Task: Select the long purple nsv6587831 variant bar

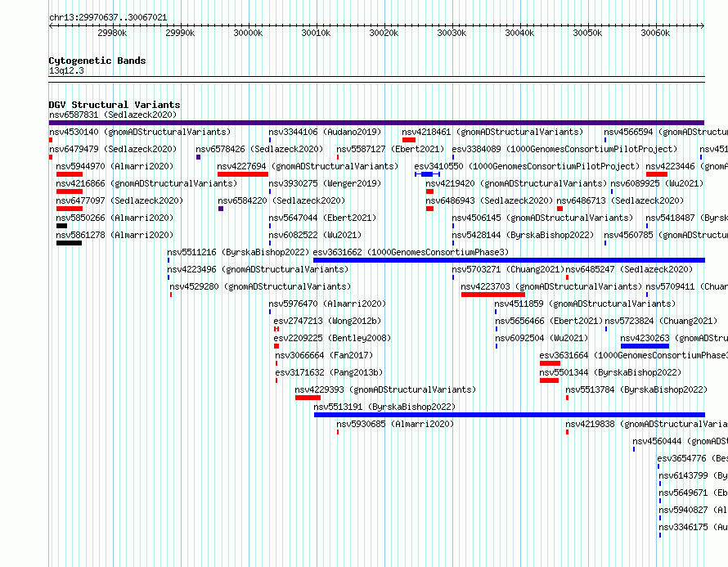Action: (376, 123)
